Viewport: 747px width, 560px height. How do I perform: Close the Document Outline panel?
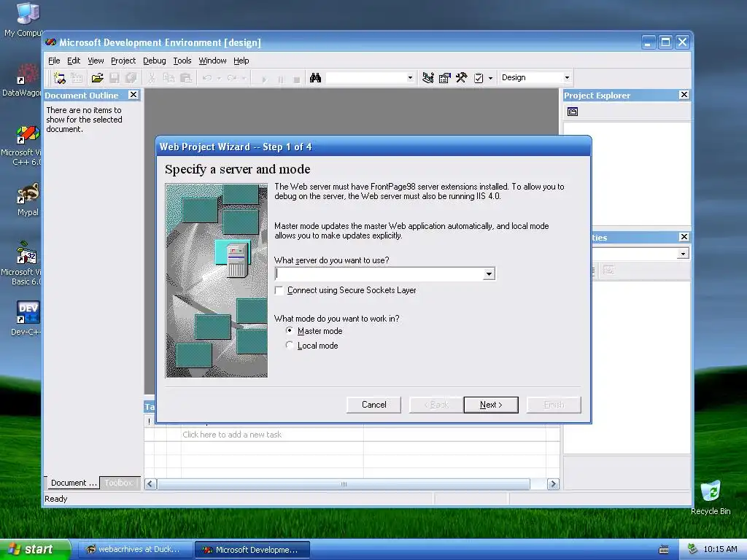(133, 95)
